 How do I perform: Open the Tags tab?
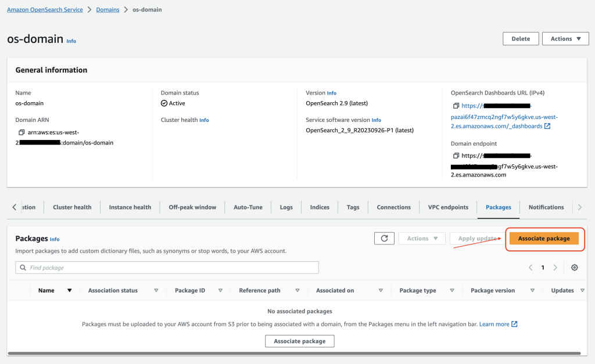(x=353, y=207)
